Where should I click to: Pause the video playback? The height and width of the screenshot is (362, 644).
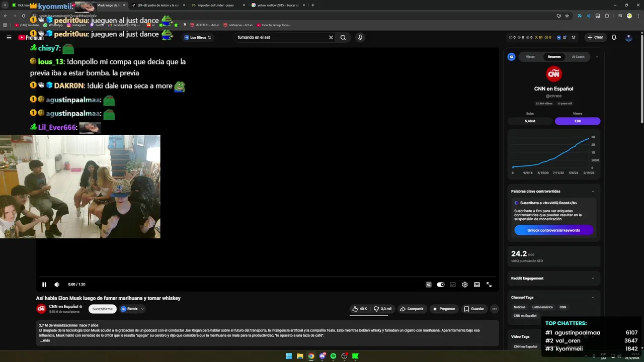[44, 285]
